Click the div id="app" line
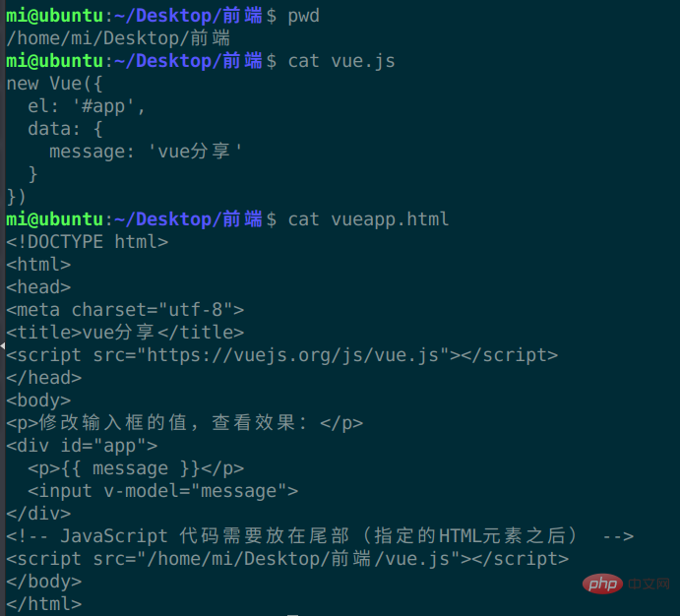The width and height of the screenshot is (680, 616). (81, 446)
